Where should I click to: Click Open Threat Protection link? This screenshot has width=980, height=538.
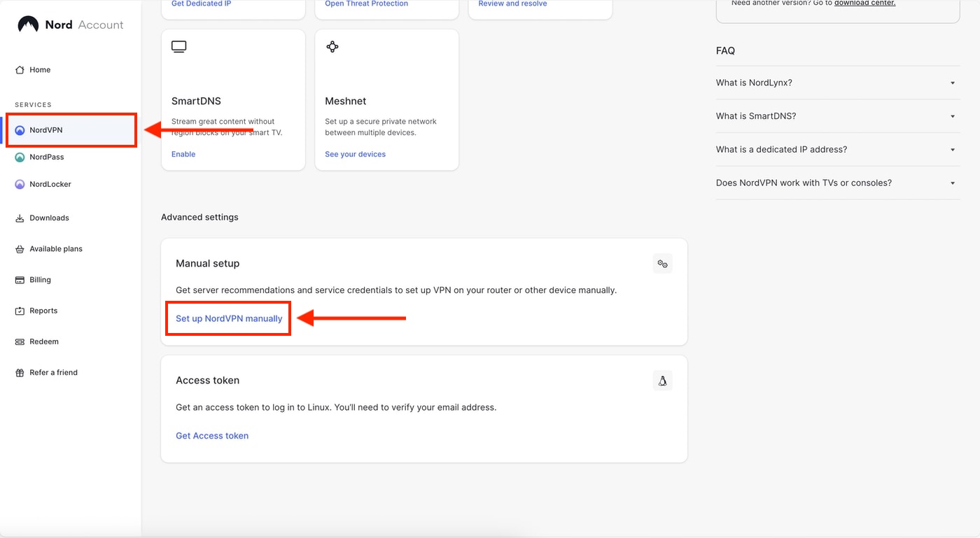[367, 3]
